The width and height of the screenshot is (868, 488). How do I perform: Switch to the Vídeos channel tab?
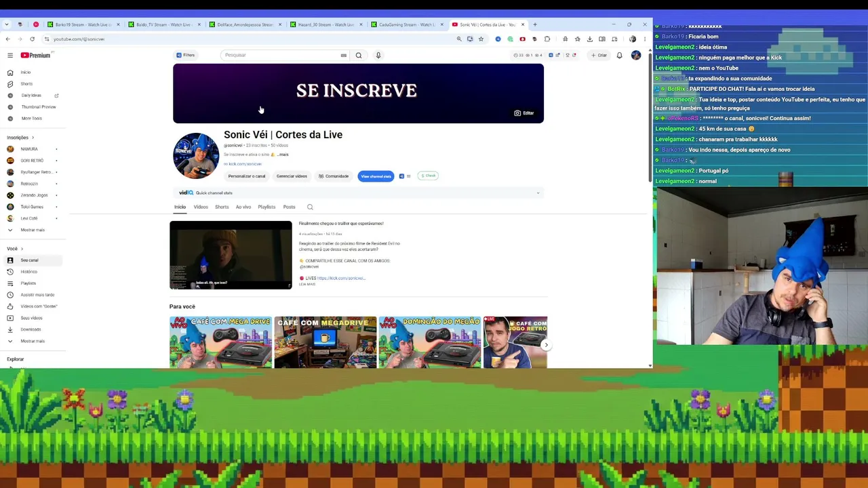(x=201, y=207)
